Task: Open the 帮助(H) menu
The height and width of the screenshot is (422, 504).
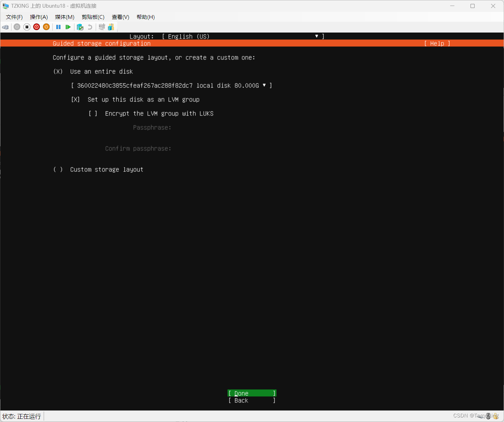Action: pyautogui.click(x=146, y=17)
